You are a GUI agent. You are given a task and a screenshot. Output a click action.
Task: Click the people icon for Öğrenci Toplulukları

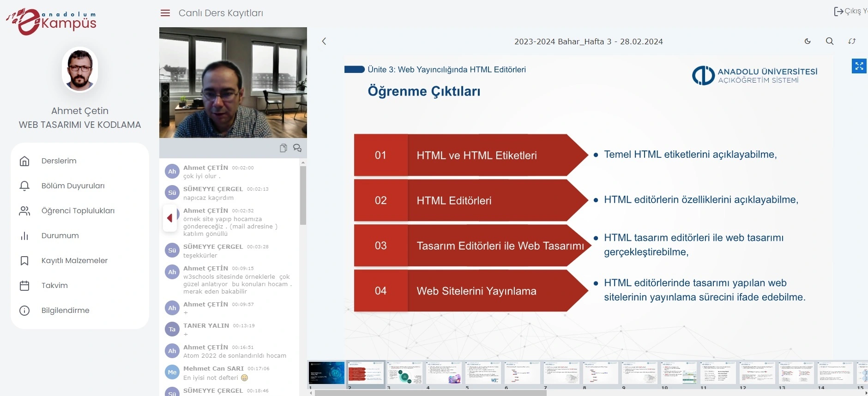pyautogui.click(x=24, y=211)
